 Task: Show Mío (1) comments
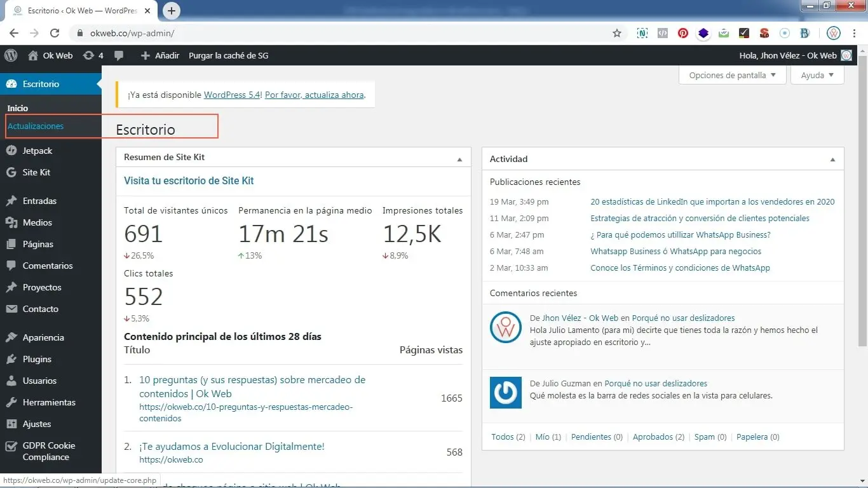click(548, 437)
